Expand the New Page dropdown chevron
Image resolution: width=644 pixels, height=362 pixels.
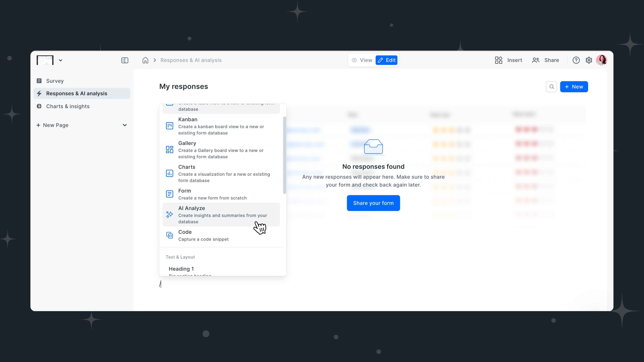point(125,125)
